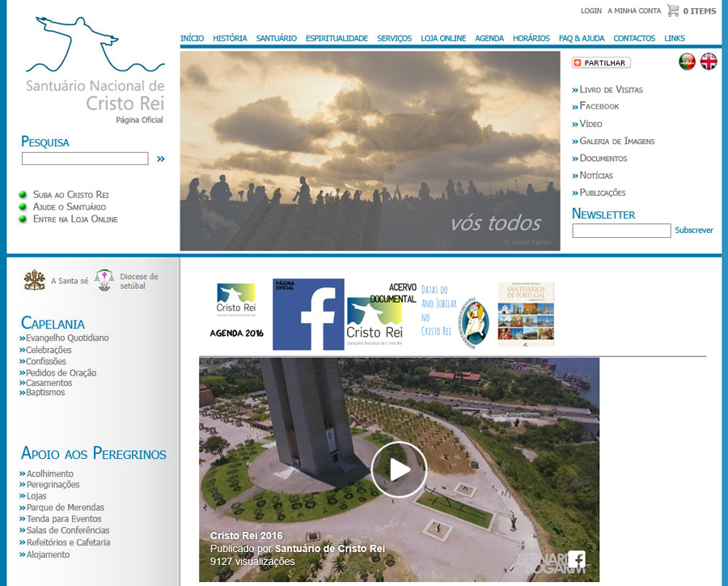The image size is (728, 586).
Task: Open the Acervo Documental banner
Action: (382, 315)
